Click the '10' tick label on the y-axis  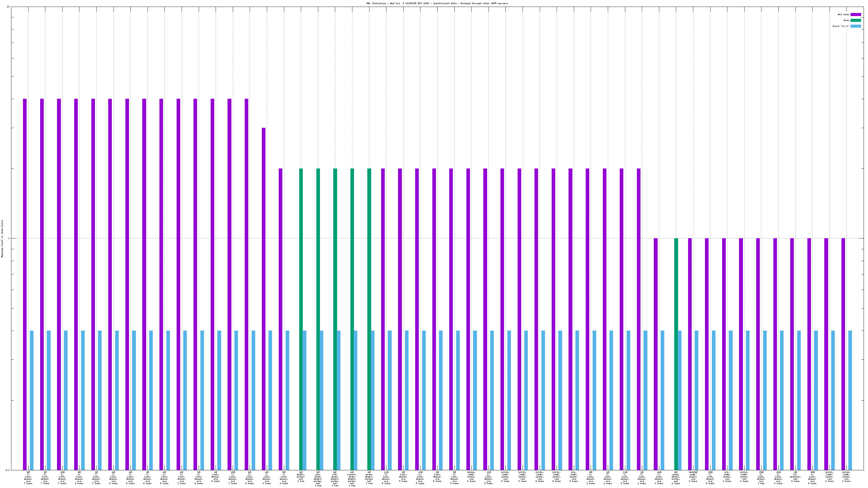(8, 7)
